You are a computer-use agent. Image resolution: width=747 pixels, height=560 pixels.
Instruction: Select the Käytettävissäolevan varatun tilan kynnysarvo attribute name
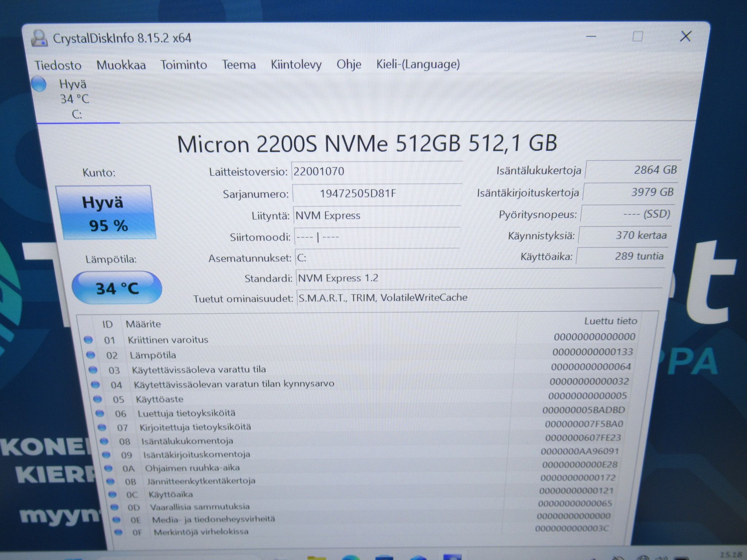click(x=234, y=384)
